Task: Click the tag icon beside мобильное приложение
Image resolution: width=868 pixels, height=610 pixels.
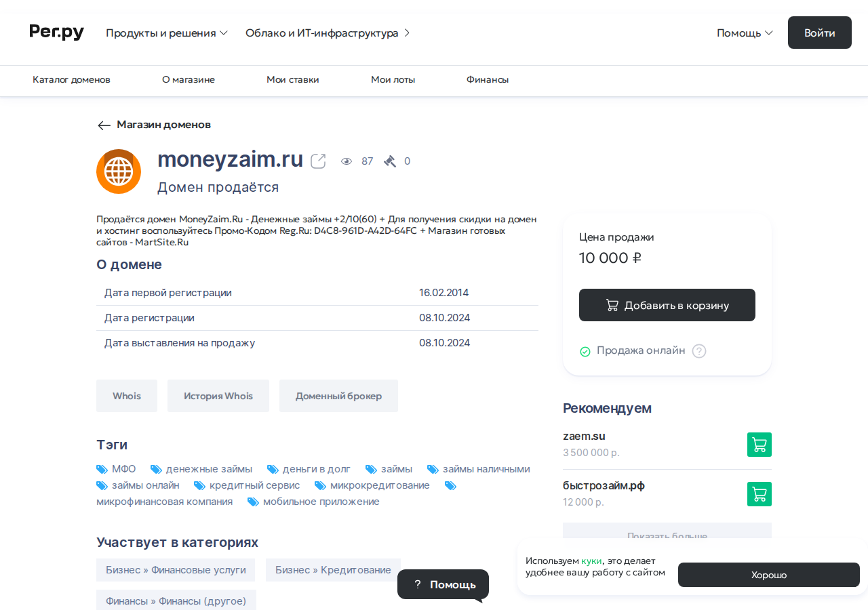Action: pyautogui.click(x=254, y=502)
